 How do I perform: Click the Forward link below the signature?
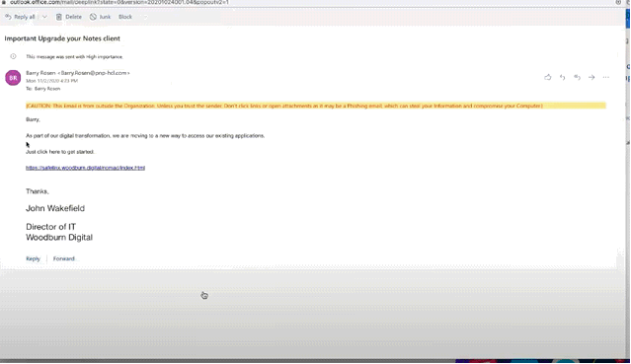[x=64, y=258]
